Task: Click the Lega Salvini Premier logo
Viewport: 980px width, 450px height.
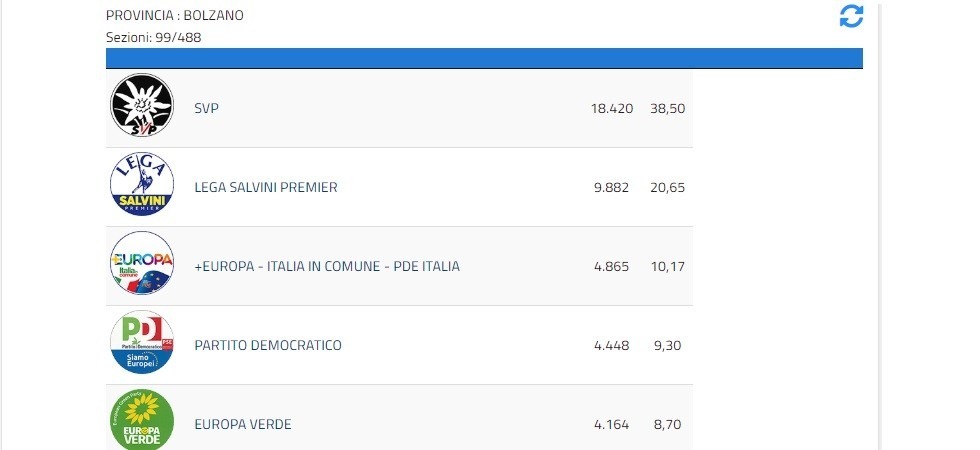Action: click(x=141, y=186)
